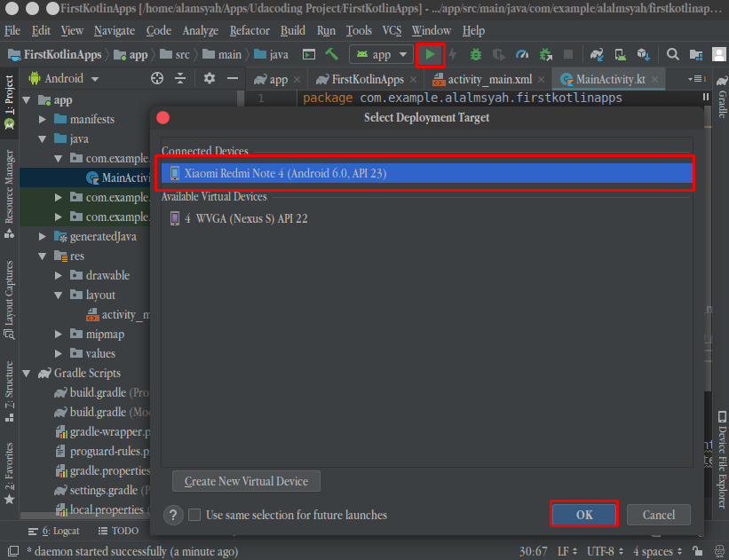Select settings.gradle in project tree
Image resolution: width=729 pixels, height=560 pixels.
point(102,490)
